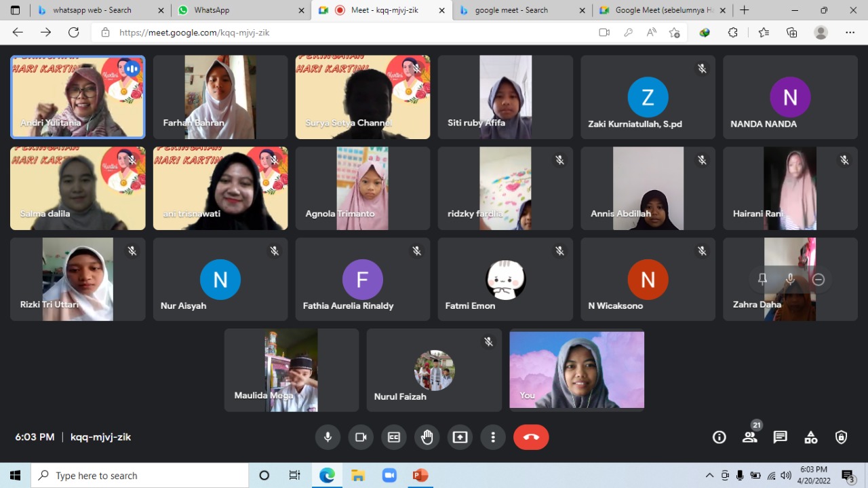
Task: Open the chat with everyone panel
Action: point(780,437)
